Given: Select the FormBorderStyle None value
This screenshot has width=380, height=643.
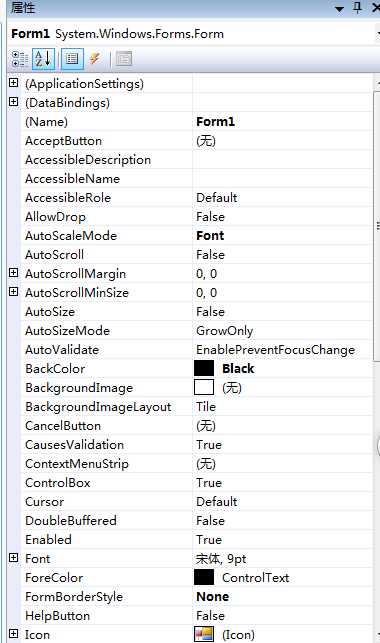Looking at the screenshot, I should pyautogui.click(x=212, y=597).
